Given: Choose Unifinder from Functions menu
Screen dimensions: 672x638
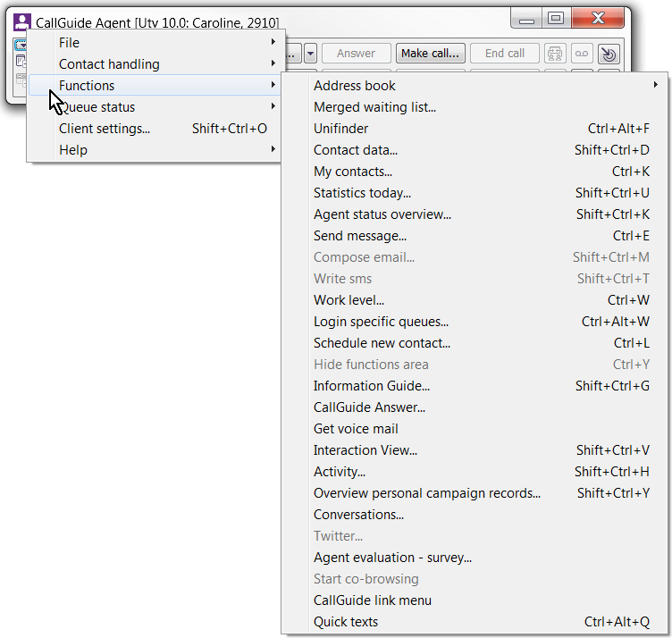Looking at the screenshot, I should pyautogui.click(x=340, y=129).
